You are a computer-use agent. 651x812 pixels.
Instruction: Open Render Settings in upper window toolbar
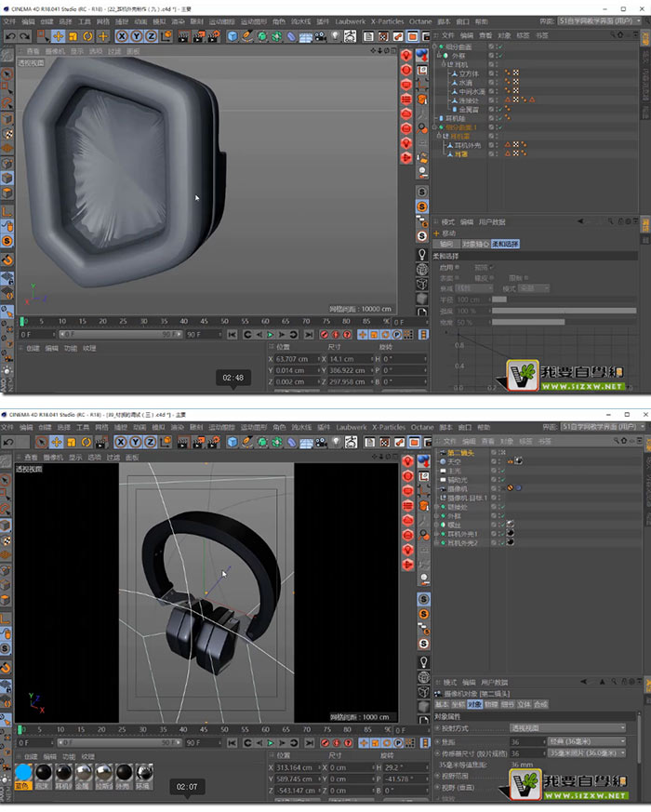pyautogui.click(x=213, y=36)
